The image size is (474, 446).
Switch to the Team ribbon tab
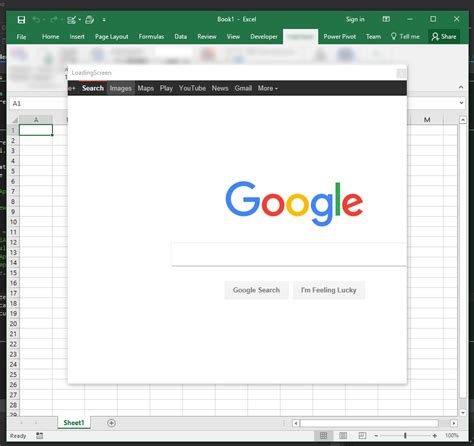[x=373, y=36]
